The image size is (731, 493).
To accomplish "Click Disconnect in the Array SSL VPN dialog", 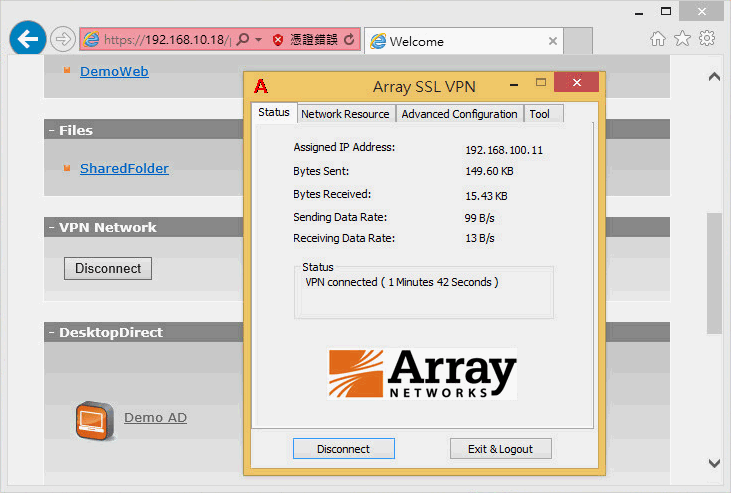I will click(344, 449).
